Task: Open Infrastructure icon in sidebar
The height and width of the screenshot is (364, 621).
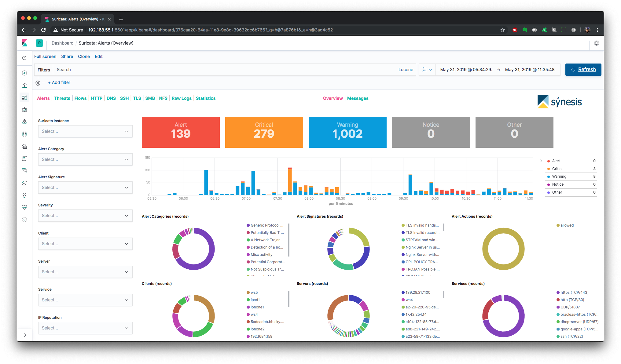Action: tap(24, 146)
